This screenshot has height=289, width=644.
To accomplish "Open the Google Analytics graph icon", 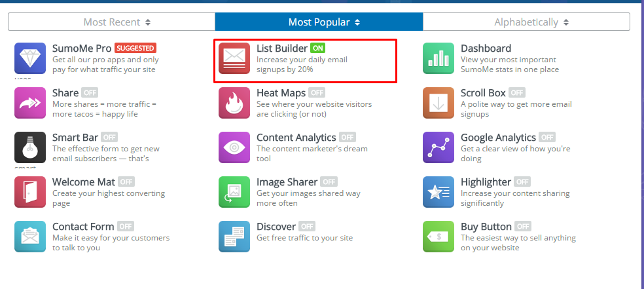I will coord(438,147).
